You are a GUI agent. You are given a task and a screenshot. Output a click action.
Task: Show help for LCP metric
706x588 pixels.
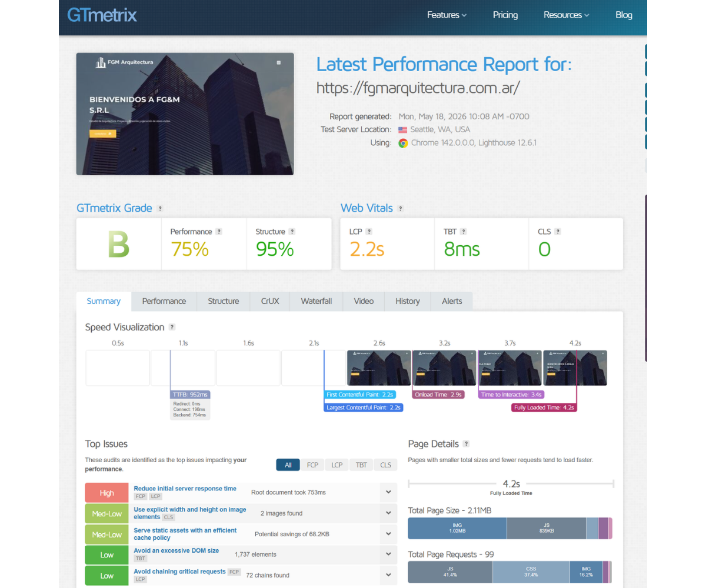coord(369,232)
